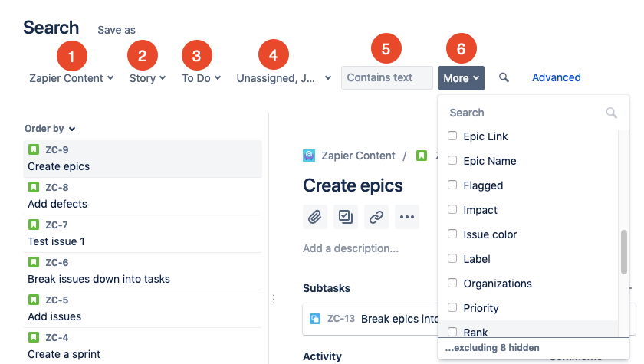Click the link issue chain icon
Image resolution: width=644 pixels, height=364 pixels.
pos(376,217)
